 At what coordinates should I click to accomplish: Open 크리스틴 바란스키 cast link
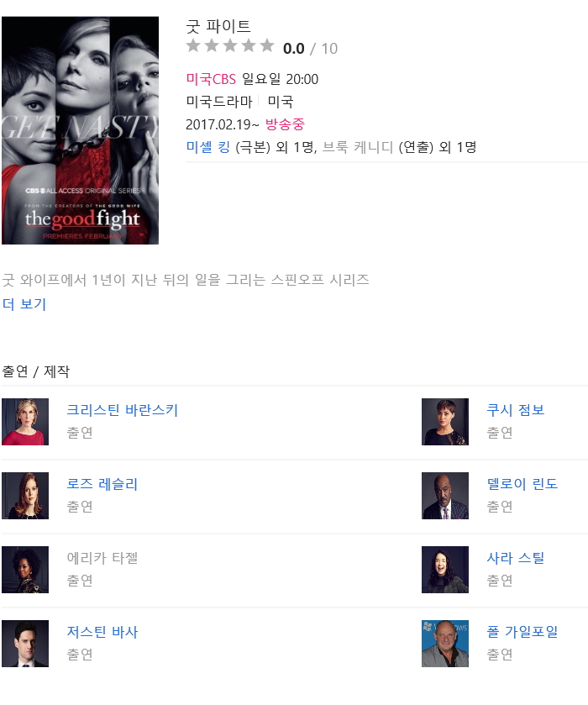(x=123, y=410)
